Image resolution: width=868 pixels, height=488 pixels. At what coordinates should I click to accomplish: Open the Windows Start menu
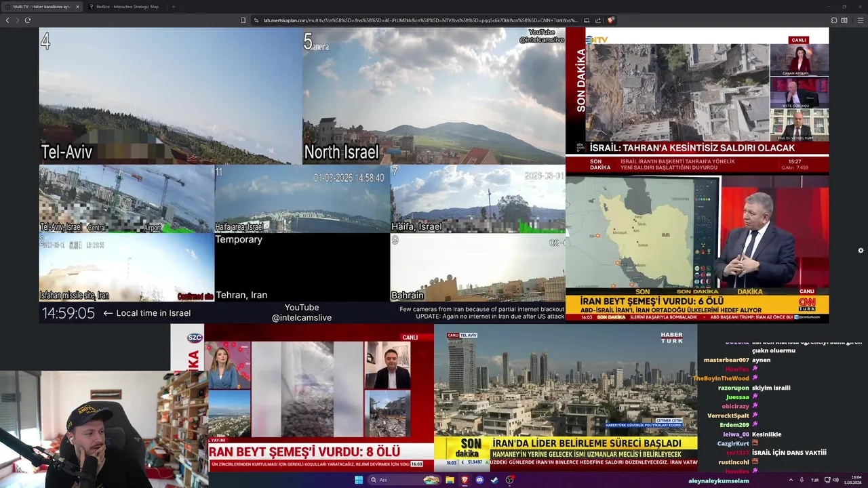point(359,480)
